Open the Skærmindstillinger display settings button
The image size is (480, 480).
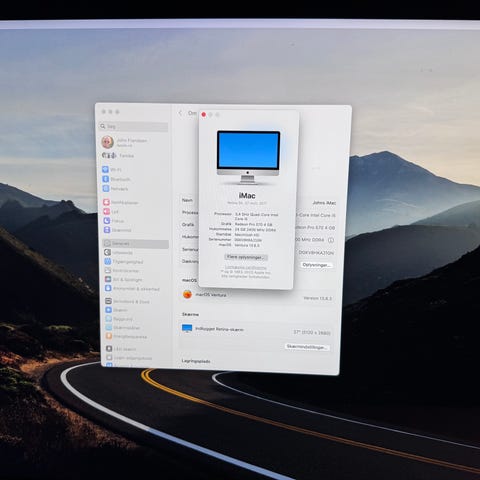(307, 347)
